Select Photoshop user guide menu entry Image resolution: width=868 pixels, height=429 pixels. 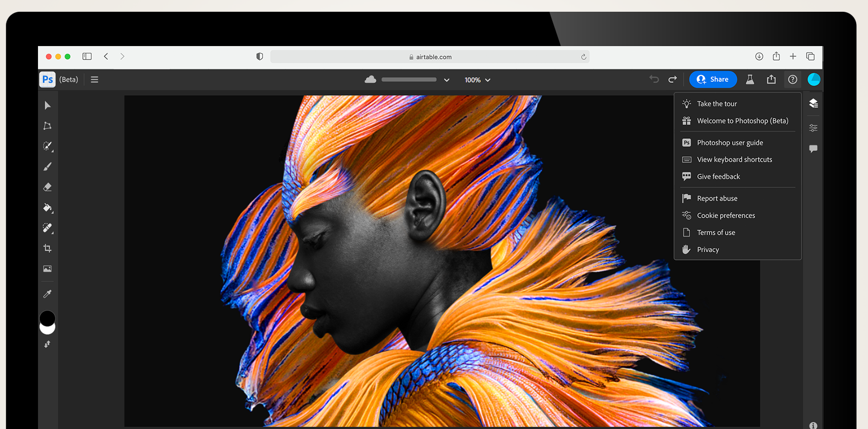(x=729, y=142)
